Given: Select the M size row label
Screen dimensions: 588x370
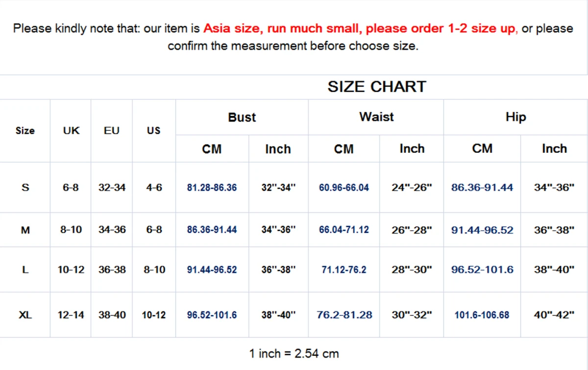Looking at the screenshot, I should [x=25, y=229].
